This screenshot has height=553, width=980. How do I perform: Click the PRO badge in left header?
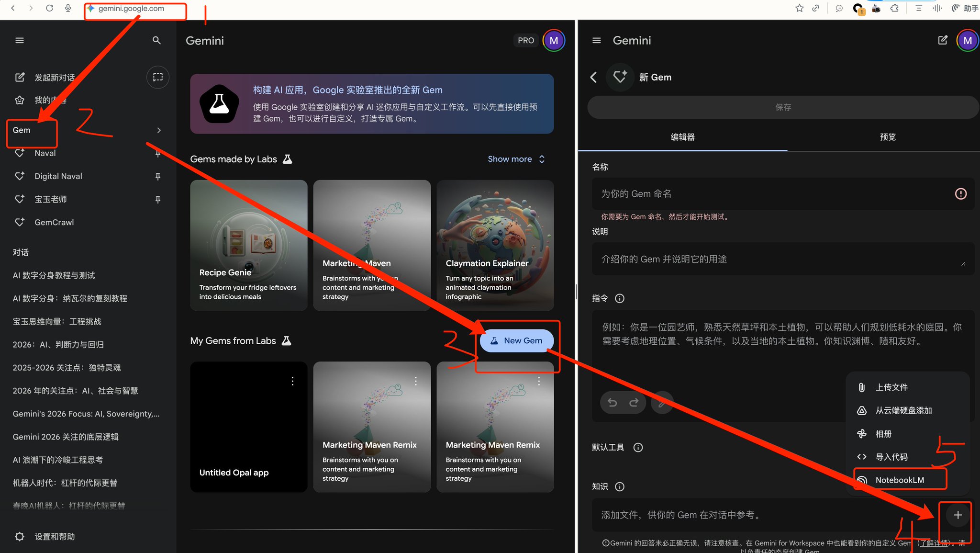[526, 41]
